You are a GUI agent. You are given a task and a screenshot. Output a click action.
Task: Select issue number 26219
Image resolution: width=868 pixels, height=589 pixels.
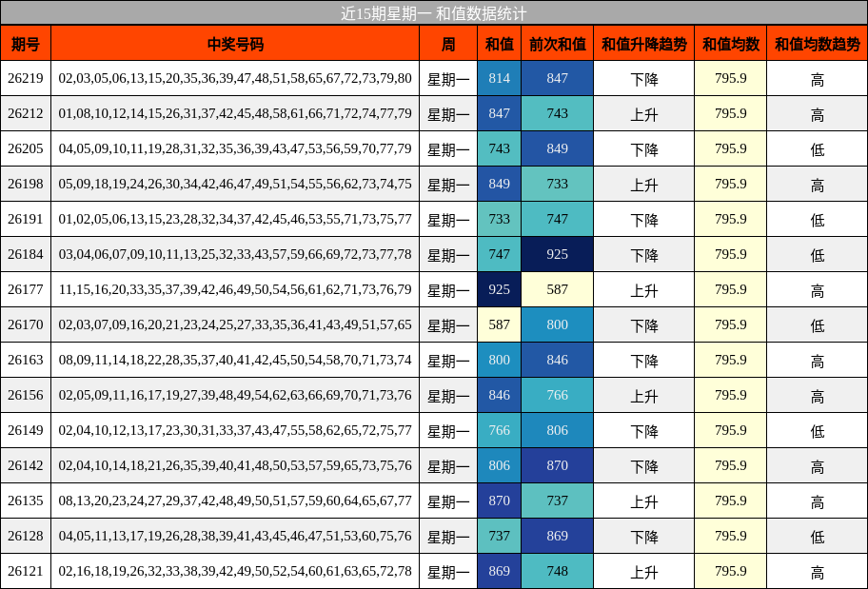point(26,79)
